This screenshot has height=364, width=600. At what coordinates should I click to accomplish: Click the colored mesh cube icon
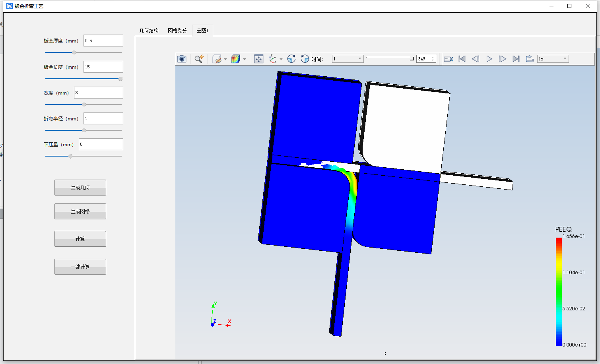click(236, 59)
